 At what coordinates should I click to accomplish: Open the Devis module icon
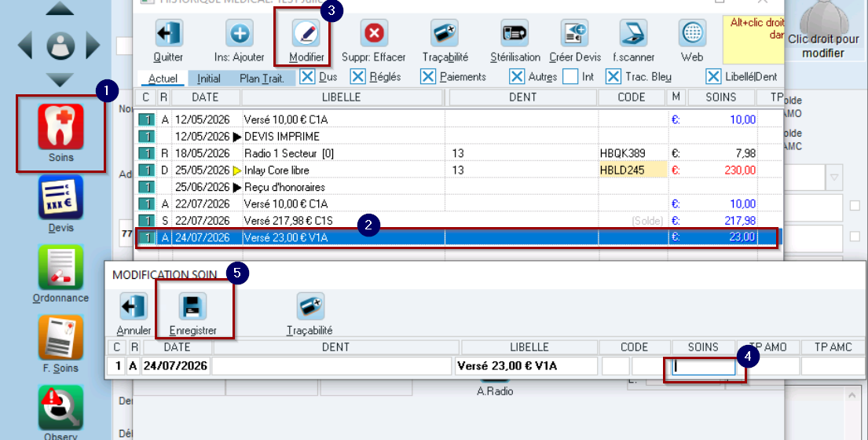coord(60,198)
